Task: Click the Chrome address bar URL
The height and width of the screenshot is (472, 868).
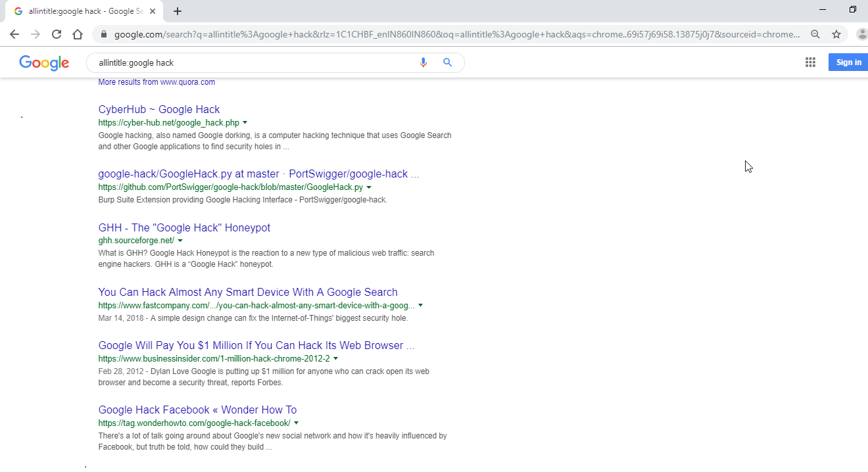Action: click(457, 34)
